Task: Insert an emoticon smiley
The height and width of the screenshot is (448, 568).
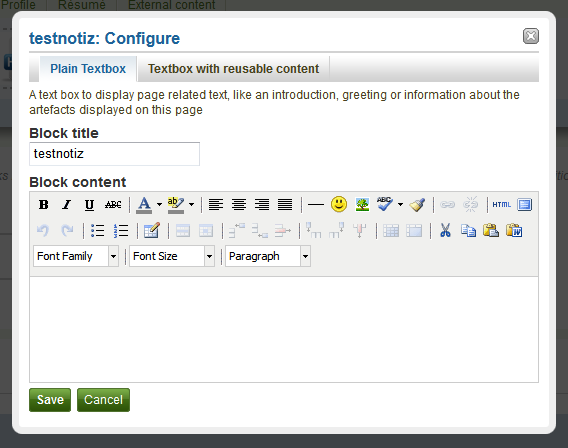Action: (x=339, y=205)
